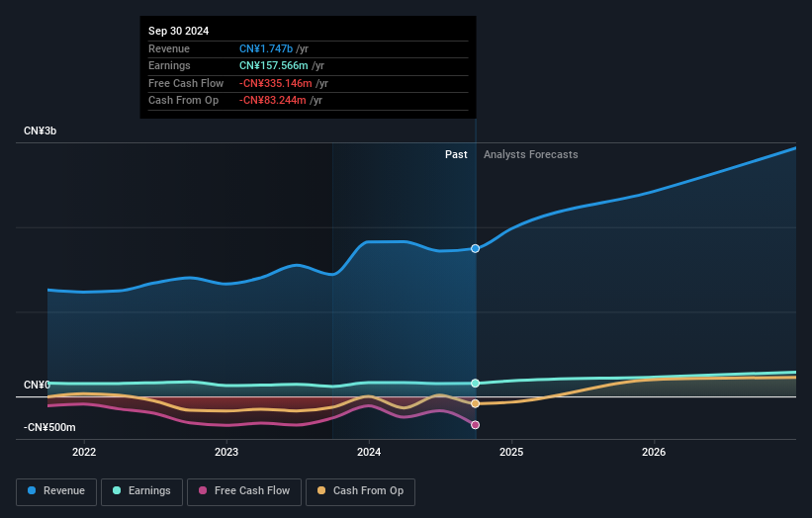This screenshot has width=812, height=518.
Task: Click the teal earnings data point marker
Action: coord(475,383)
